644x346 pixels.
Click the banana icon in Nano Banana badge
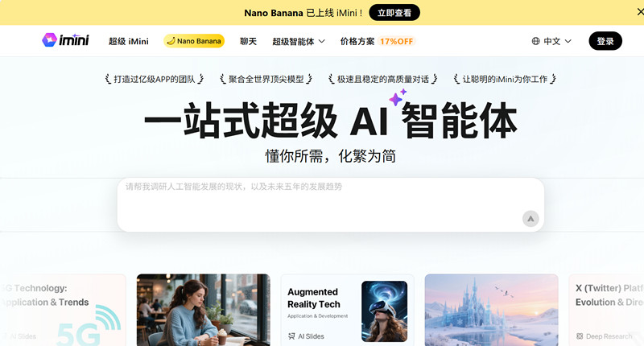171,41
